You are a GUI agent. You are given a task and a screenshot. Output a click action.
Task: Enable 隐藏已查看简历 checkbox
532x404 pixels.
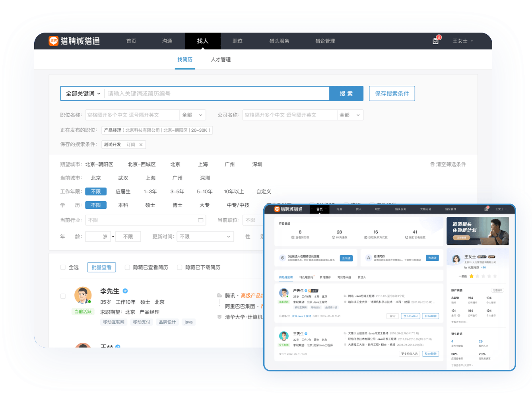(x=127, y=268)
